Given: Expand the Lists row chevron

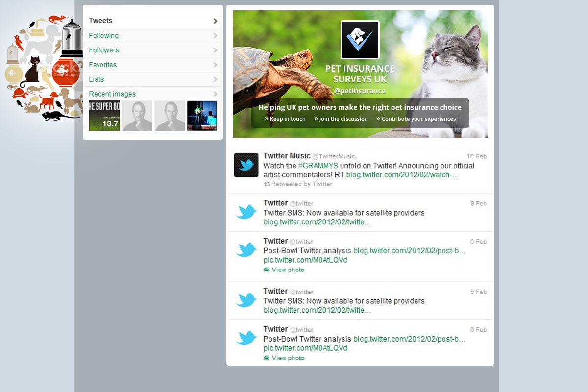Looking at the screenshot, I should [215, 79].
